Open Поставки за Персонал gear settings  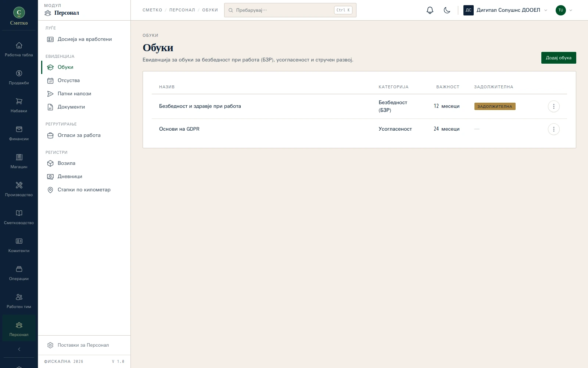point(84,345)
